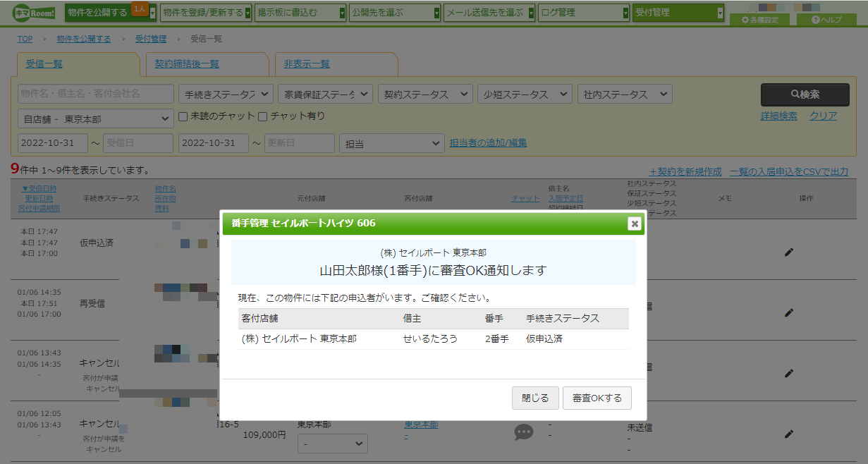Click the キマRoom! logo icon
The image size is (868, 464).
[x=34, y=12]
